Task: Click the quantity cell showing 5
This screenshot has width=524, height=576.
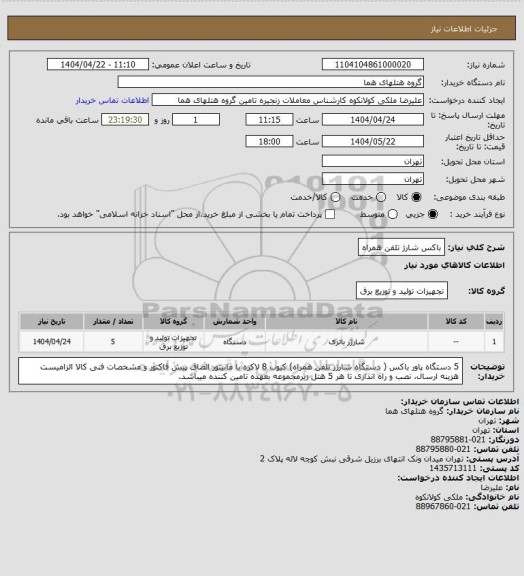Action: coord(113,342)
